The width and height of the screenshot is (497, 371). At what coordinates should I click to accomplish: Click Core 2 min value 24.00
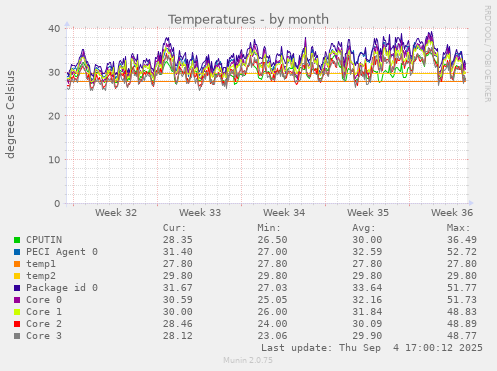click(272, 324)
